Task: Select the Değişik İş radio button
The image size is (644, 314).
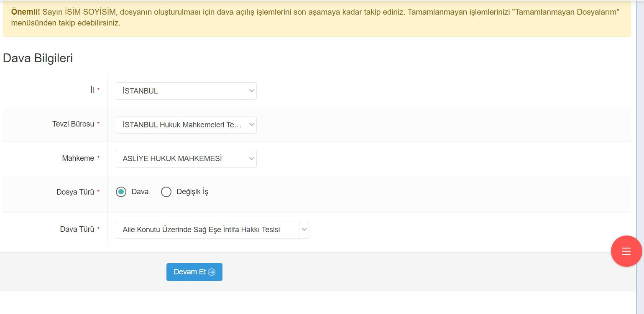Action: click(166, 192)
